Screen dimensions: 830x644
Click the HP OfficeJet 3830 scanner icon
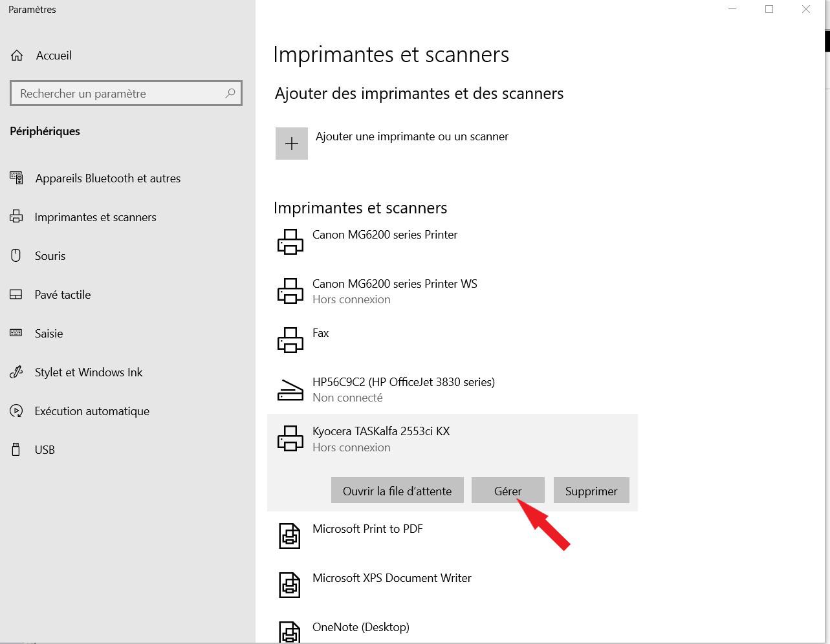click(290, 390)
